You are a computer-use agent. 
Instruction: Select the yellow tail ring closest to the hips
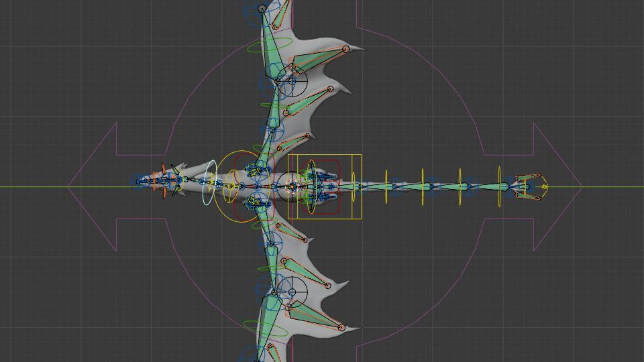pos(353,186)
